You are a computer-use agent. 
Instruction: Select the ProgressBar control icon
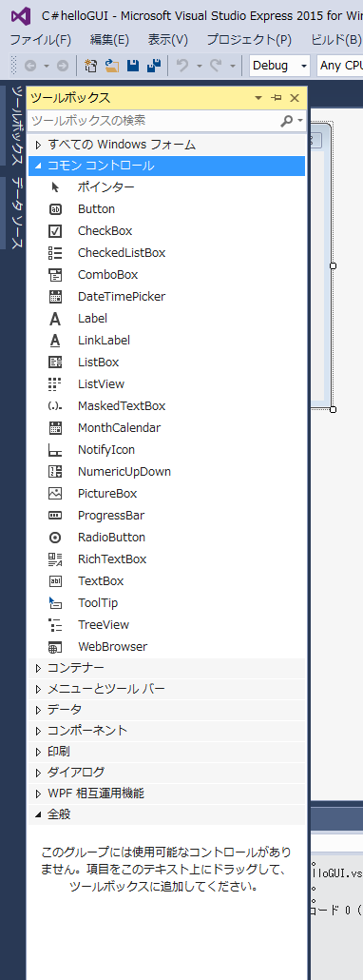(55, 516)
